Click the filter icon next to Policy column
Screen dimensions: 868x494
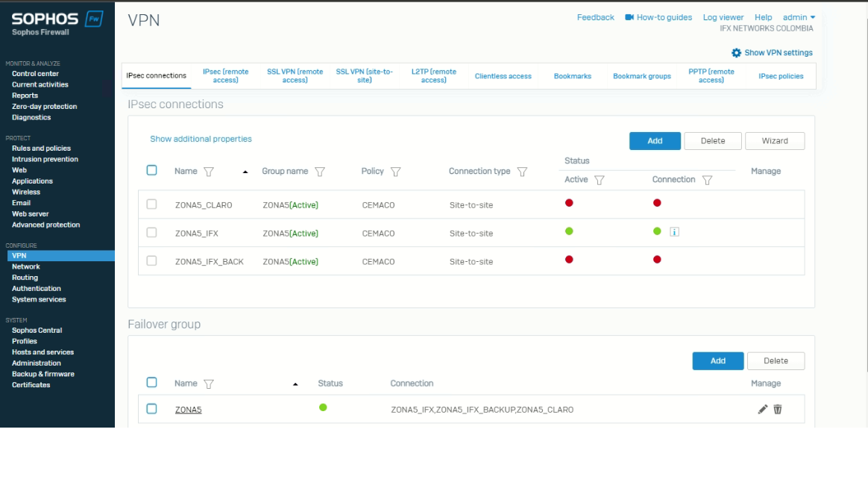396,172
